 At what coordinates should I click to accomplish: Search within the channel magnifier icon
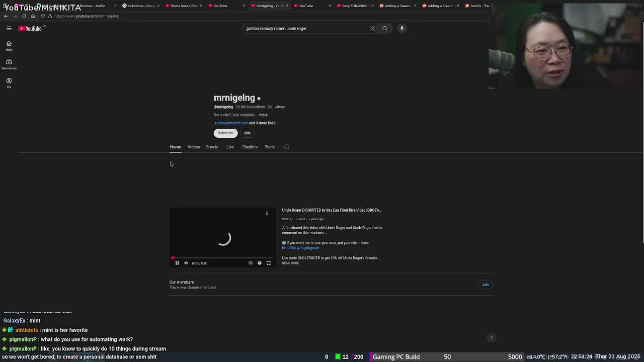tap(287, 147)
